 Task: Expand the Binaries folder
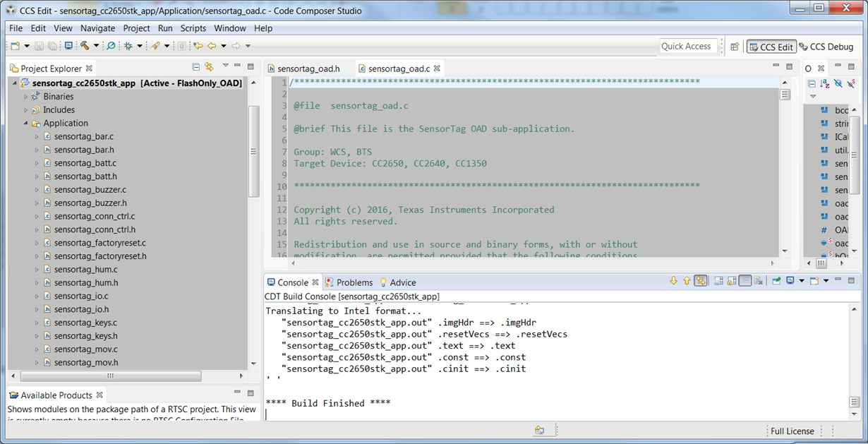click(x=26, y=97)
